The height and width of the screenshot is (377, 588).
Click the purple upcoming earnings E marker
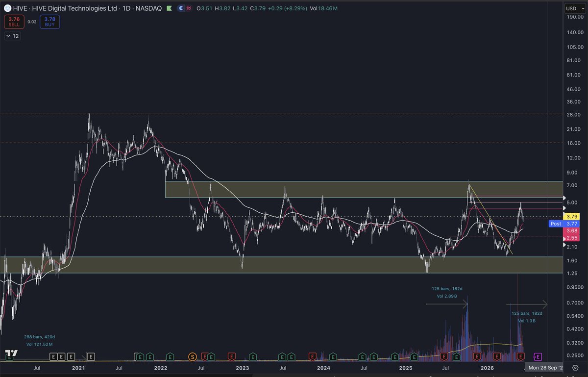537,356
